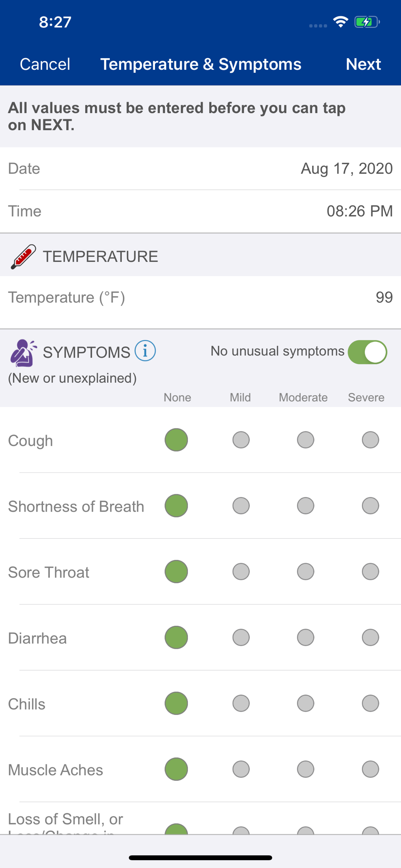
Task: Select Moderate for Sore Throat
Action: pyautogui.click(x=306, y=572)
